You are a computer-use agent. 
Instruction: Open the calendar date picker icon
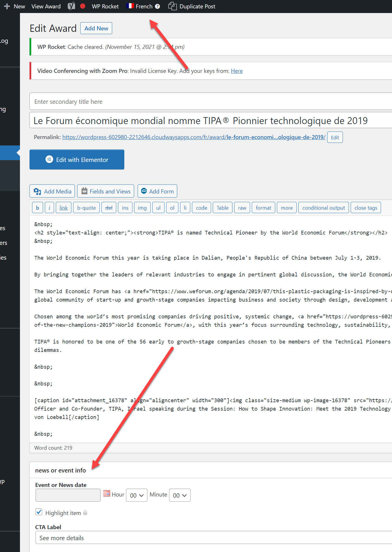tap(106, 493)
